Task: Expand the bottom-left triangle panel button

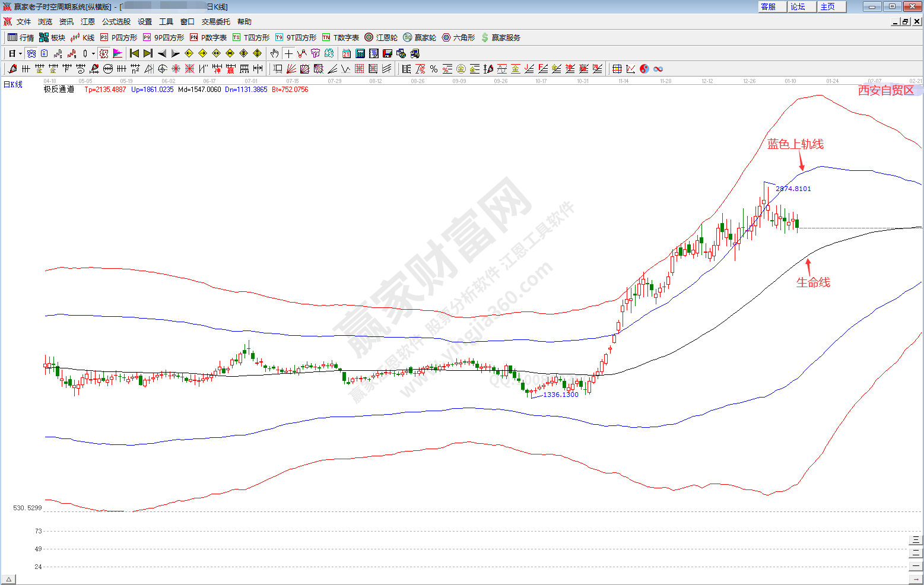Action: (8, 579)
